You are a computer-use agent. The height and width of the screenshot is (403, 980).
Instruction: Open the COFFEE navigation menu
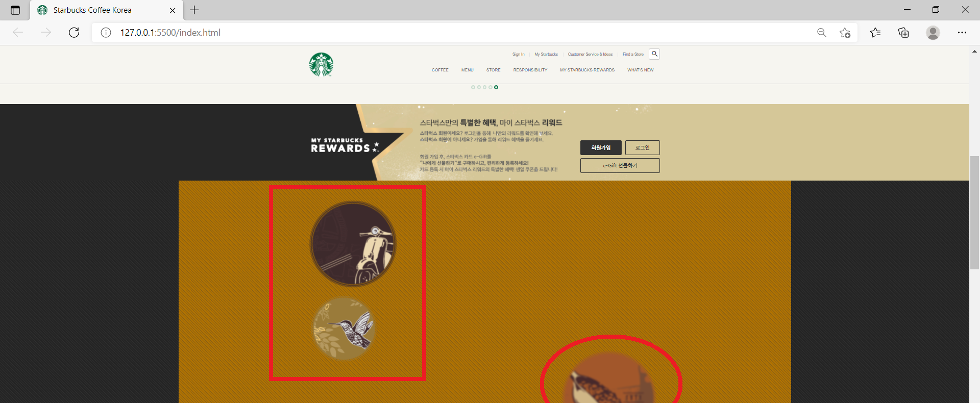point(440,70)
